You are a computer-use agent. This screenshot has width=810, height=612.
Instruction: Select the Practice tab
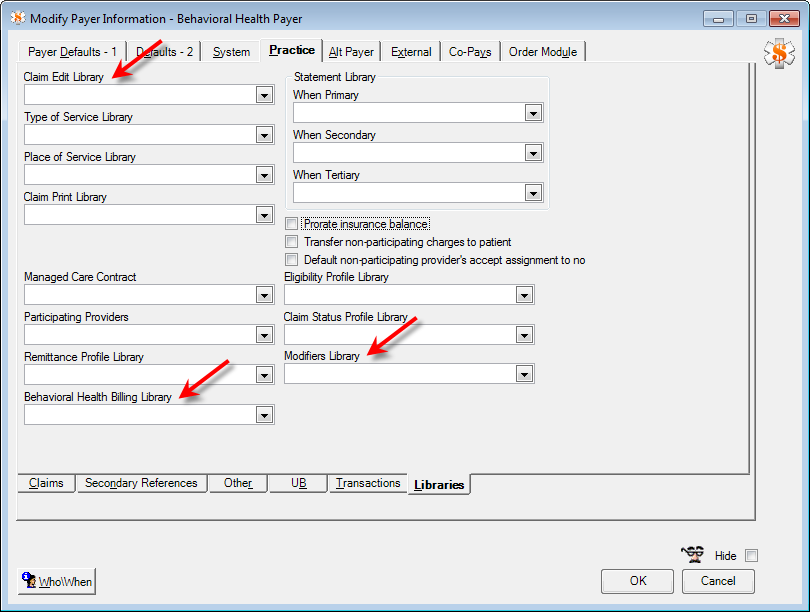tap(292, 50)
